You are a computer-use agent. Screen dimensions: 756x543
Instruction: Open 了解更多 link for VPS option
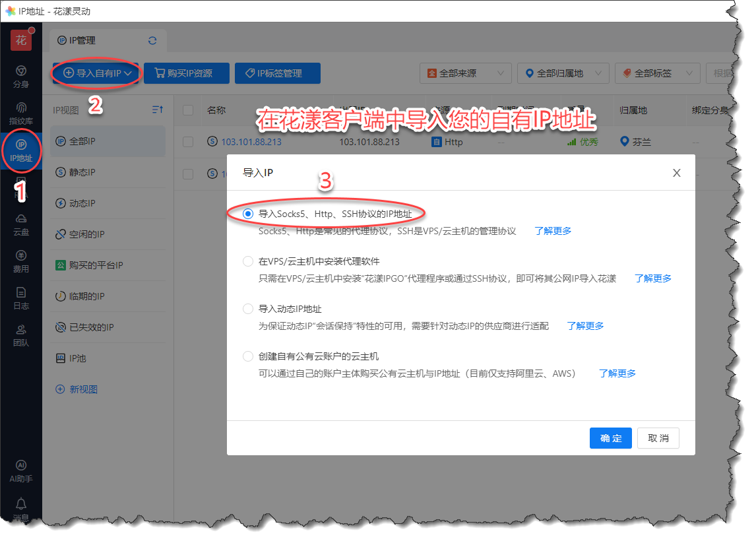tap(653, 278)
